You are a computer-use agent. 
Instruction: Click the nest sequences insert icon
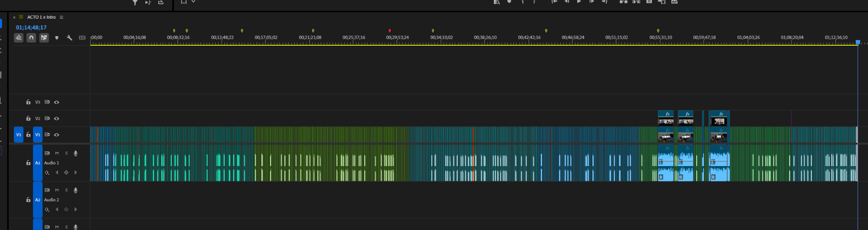click(19, 38)
